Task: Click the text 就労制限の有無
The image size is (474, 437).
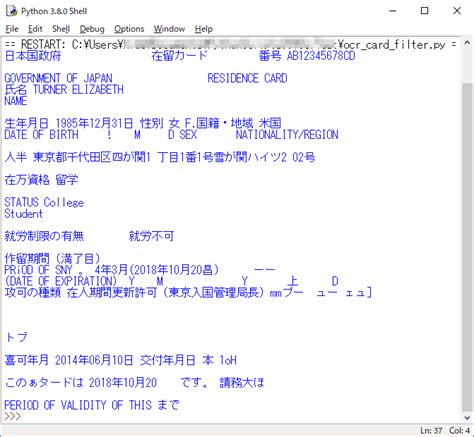Action: [44, 236]
